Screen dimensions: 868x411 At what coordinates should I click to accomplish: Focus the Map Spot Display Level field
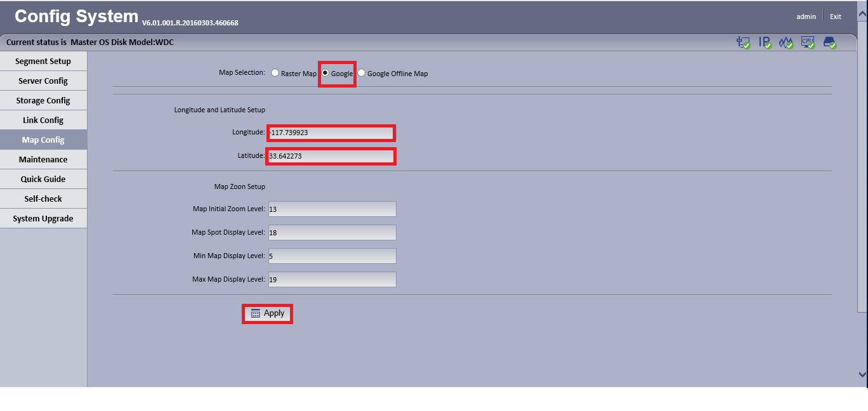tap(332, 233)
